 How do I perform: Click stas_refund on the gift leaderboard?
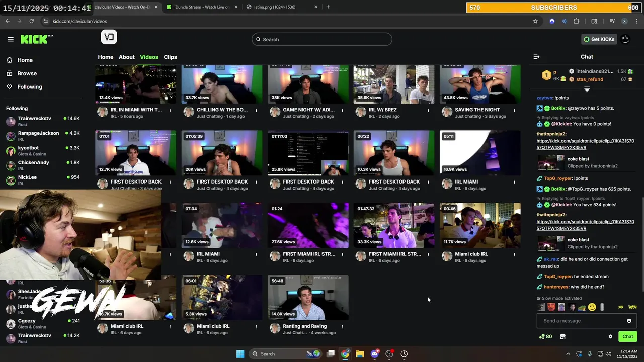590,79
